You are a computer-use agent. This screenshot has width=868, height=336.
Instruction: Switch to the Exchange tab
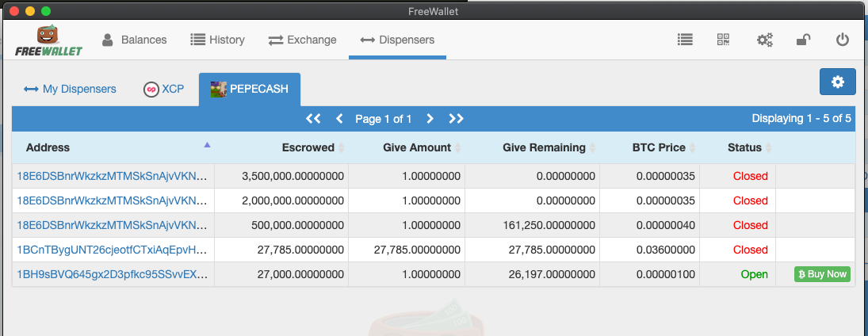pyautogui.click(x=302, y=40)
